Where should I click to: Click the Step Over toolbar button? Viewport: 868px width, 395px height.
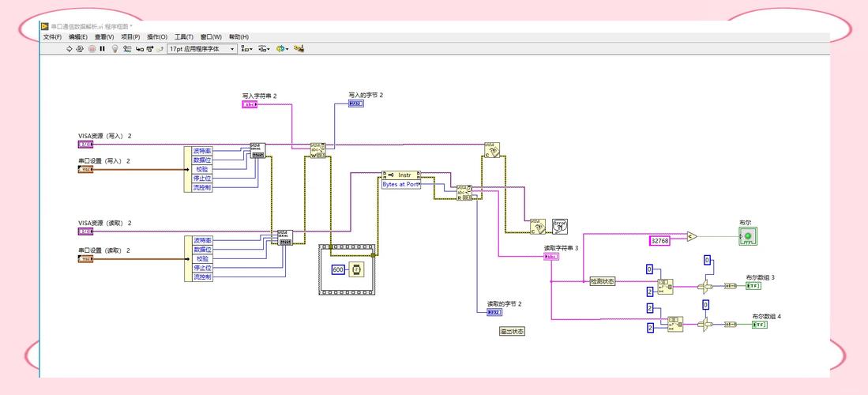point(150,49)
